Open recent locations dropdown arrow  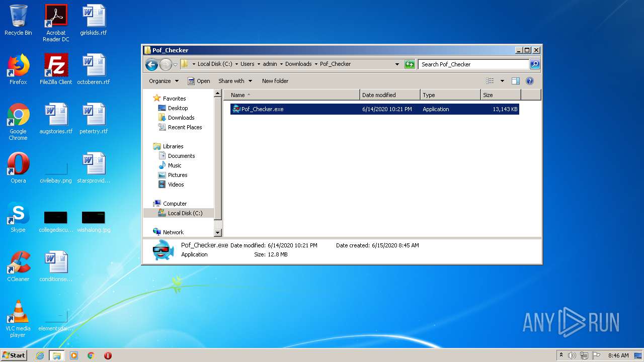pyautogui.click(x=175, y=64)
